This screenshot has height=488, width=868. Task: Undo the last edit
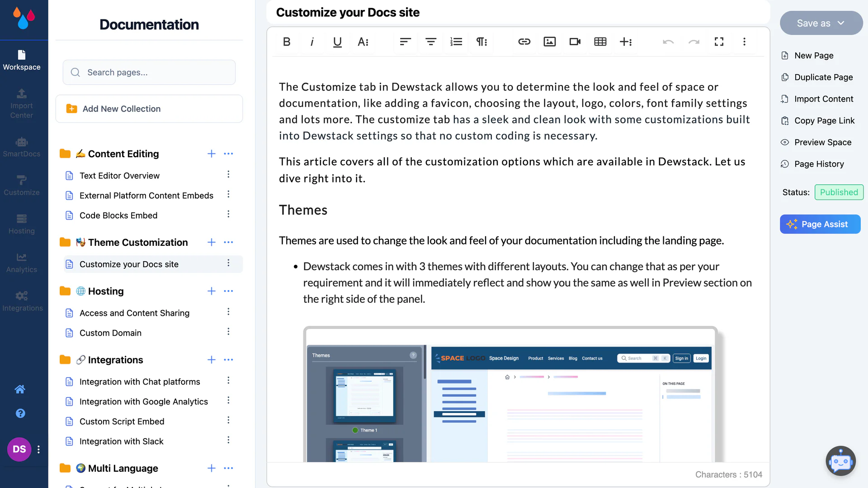point(669,42)
